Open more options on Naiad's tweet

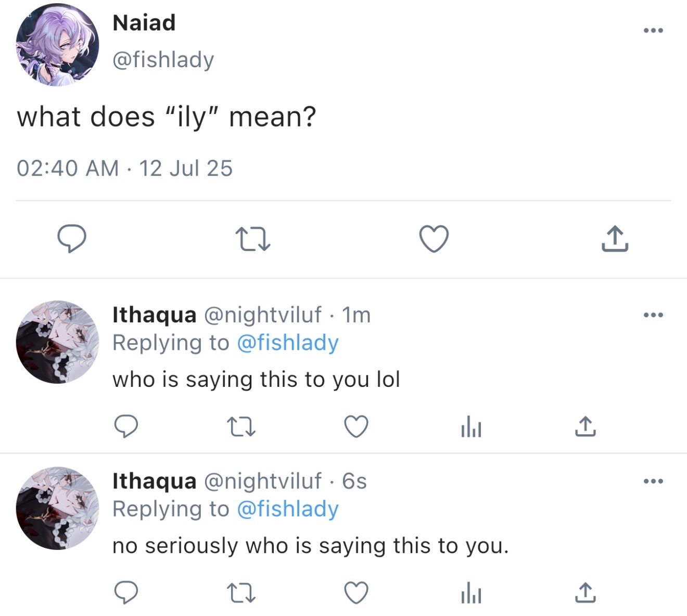coord(653,31)
